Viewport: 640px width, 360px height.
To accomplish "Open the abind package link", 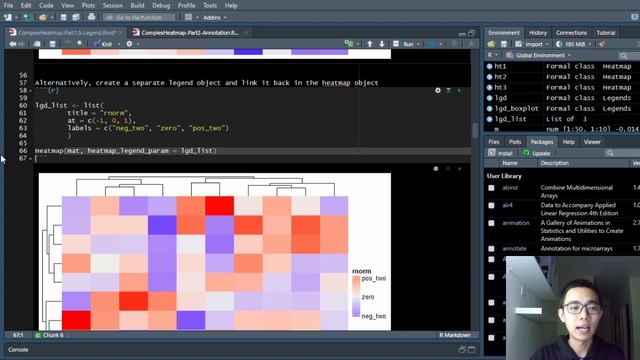I will tap(510, 188).
